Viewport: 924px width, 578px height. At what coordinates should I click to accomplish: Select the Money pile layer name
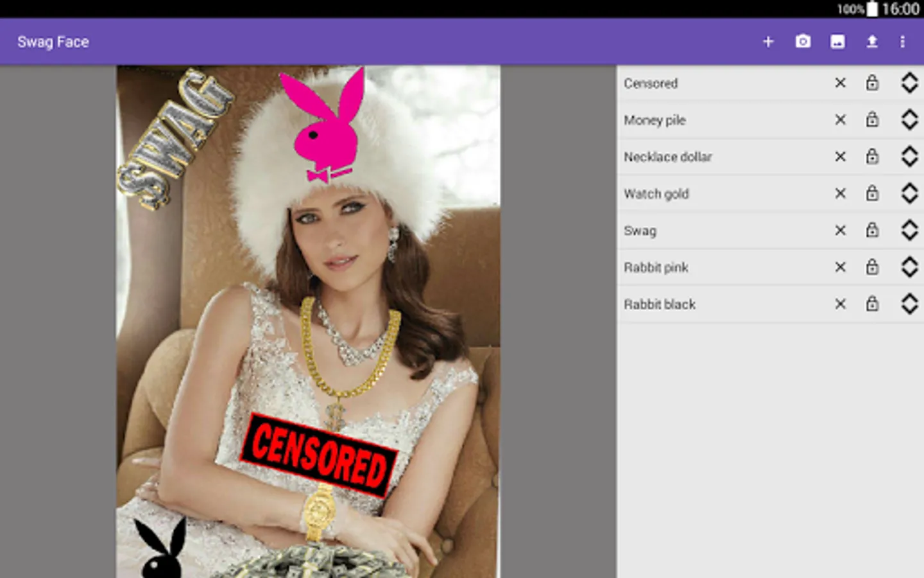point(654,120)
